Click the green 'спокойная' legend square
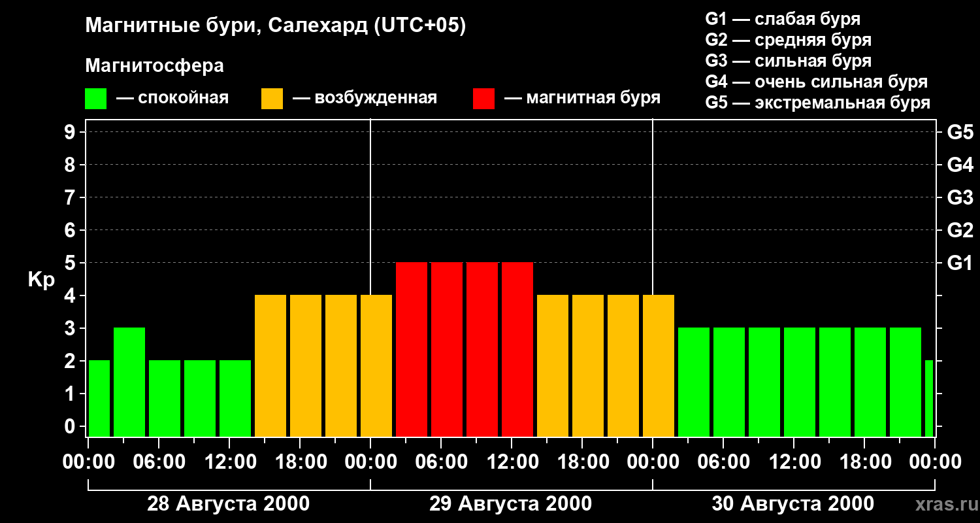The image size is (980, 523). click(95, 99)
